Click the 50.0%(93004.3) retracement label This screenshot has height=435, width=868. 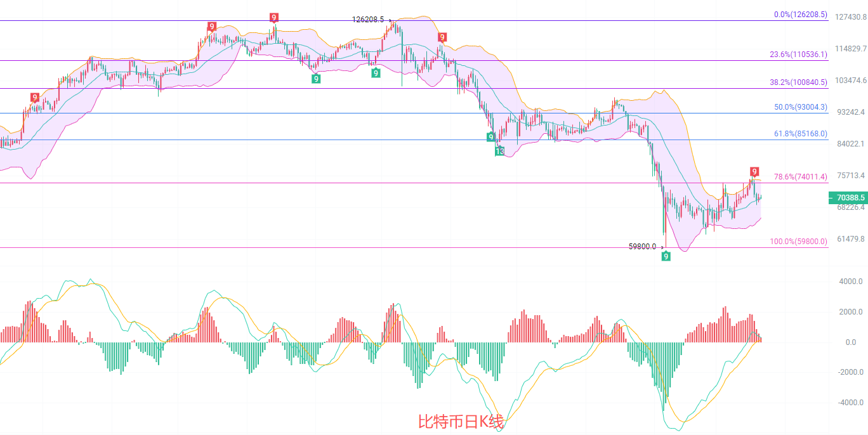tap(800, 107)
